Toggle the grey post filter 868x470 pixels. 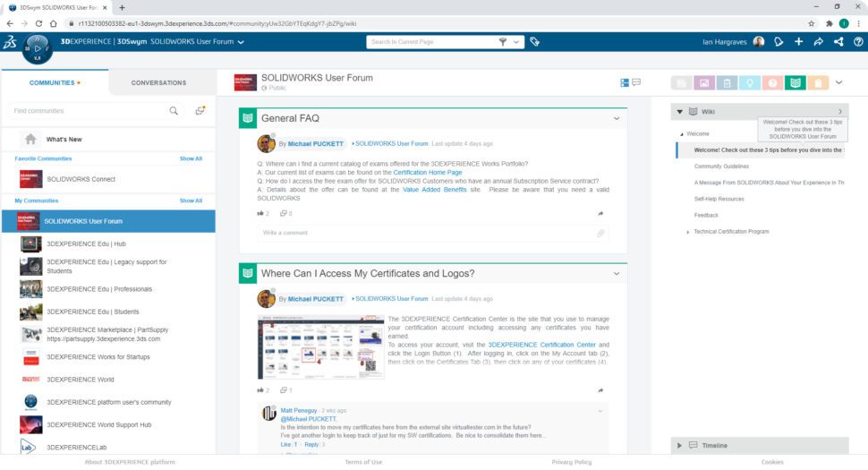pyautogui.click(x=682, y=83)
